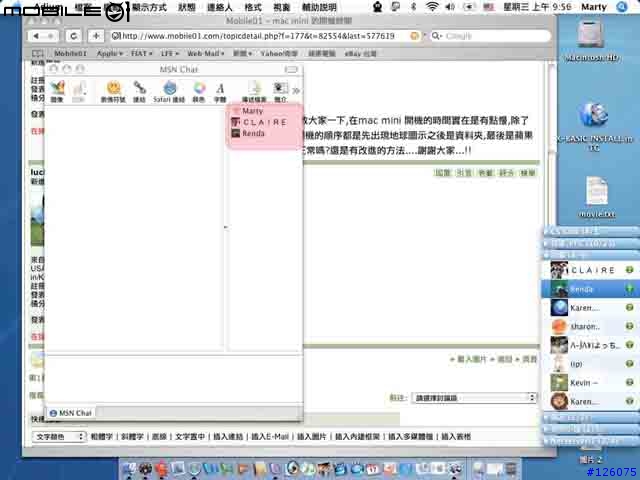Expand the contact group just below Karen
This screenshot has height=480, width=640.
click(591, 418)
